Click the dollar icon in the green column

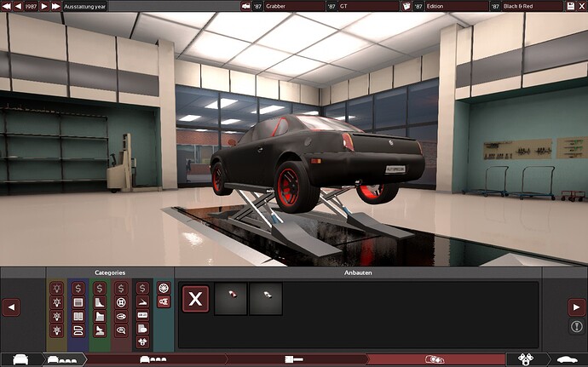(x=100, y=289)
